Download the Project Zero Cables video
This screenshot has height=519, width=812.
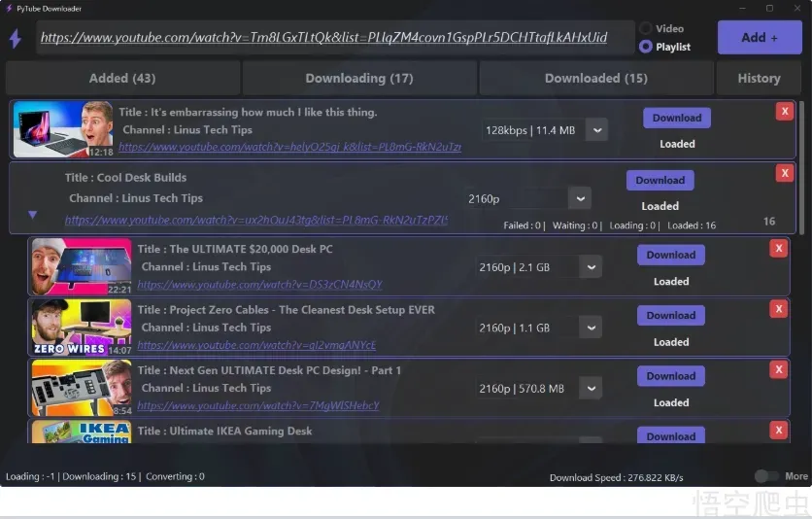pos(670,316)
